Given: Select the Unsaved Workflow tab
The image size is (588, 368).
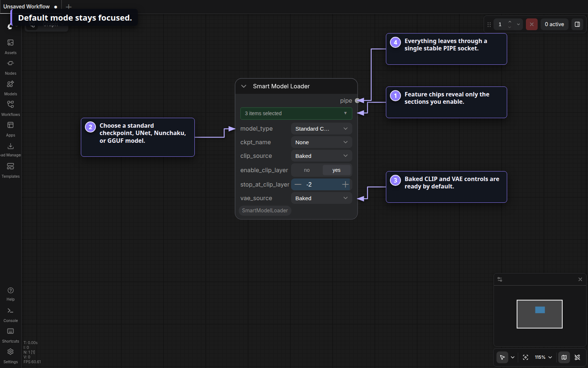Looking at the screenshot, I should (x=31, y=7).
